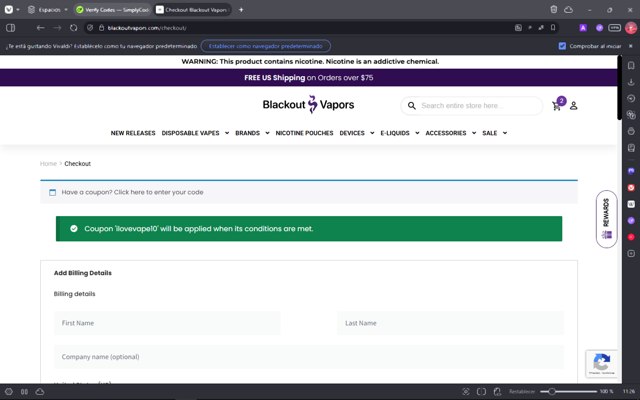
Task: Toggle the tab tiling icon in the status bar
Action: point(481,391)
